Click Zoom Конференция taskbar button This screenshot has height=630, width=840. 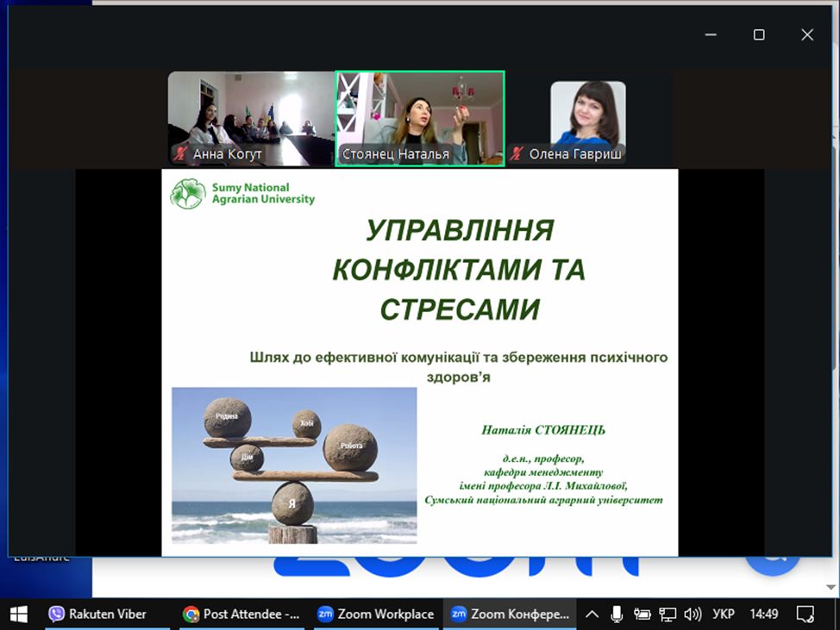click(510, 614)
